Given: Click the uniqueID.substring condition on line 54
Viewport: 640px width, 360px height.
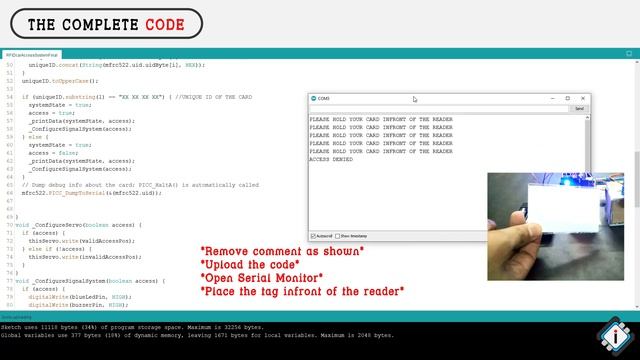Looking at the screenshot, I should [93, 97].
